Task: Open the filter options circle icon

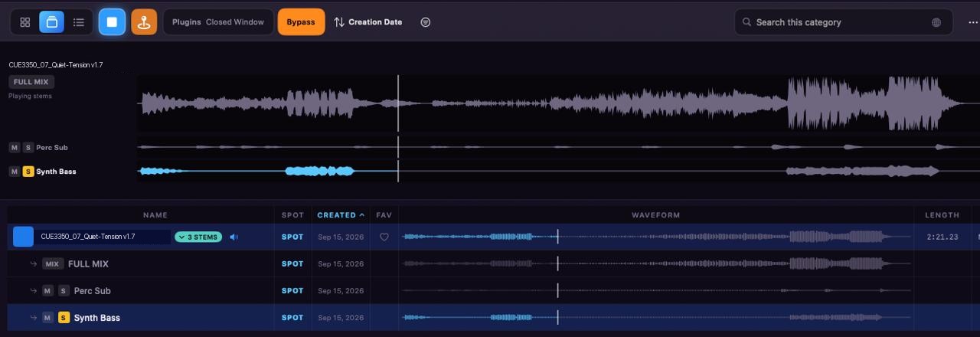Action: [426, 22]
